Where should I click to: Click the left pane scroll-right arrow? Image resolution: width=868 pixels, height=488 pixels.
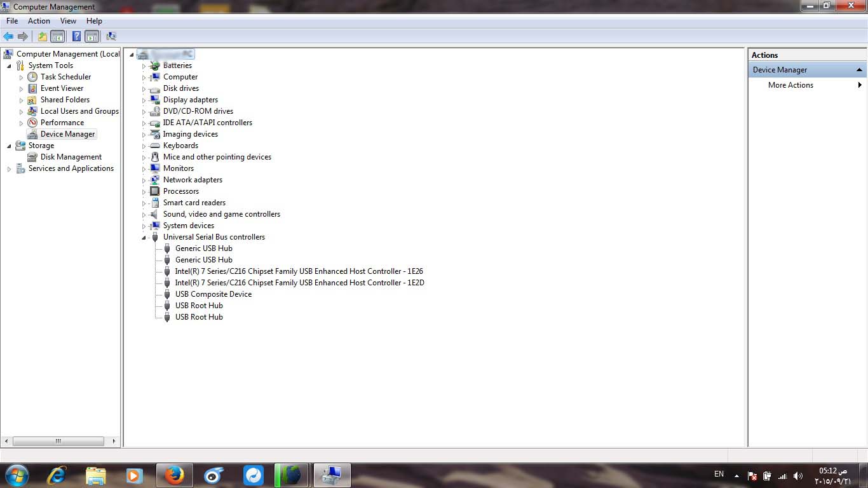tap(114, 441)
